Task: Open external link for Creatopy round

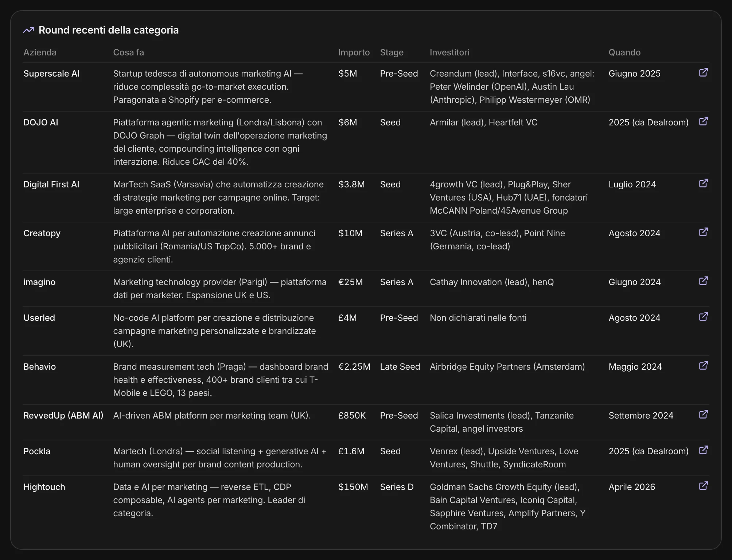Action: click(x=703, y=232)
